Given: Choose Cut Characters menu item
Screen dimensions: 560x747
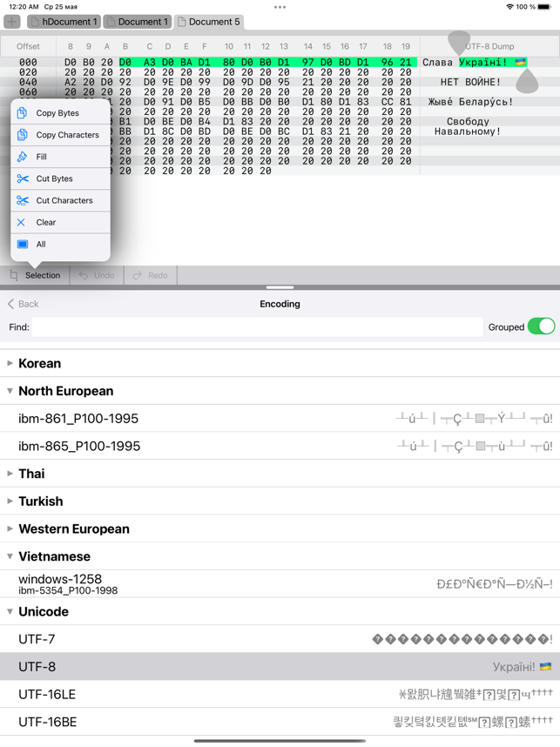Looking at the screenshot, I should click(60, 200).
